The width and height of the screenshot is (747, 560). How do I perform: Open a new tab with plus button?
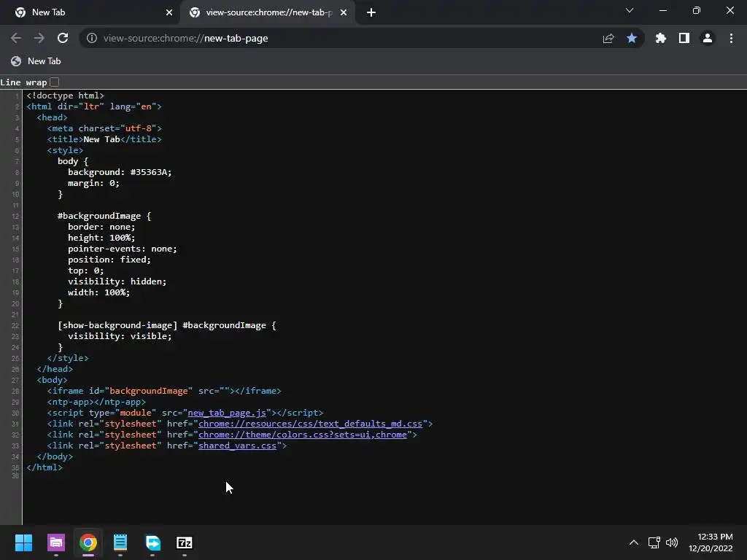[x=371, y=12]
